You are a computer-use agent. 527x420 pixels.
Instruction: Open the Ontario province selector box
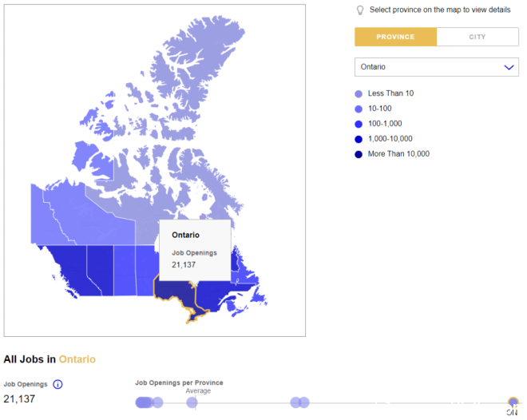tap(437, 67)
